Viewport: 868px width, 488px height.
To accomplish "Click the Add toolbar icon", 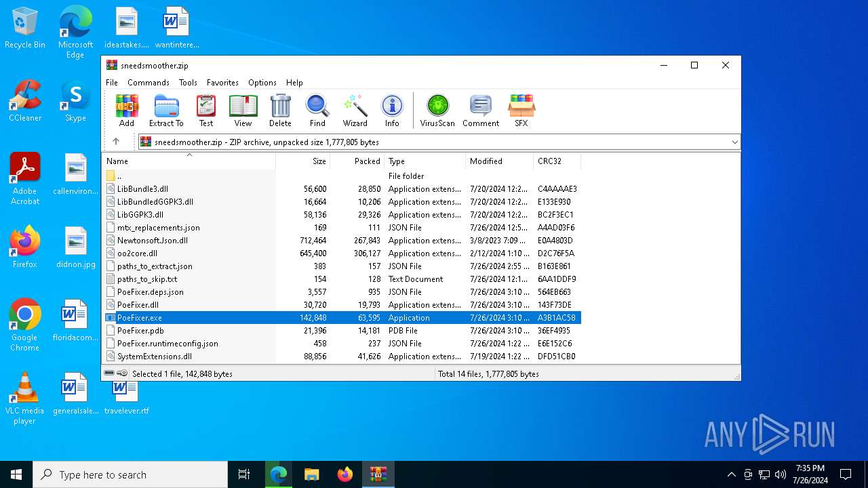I will coord(127,111).
